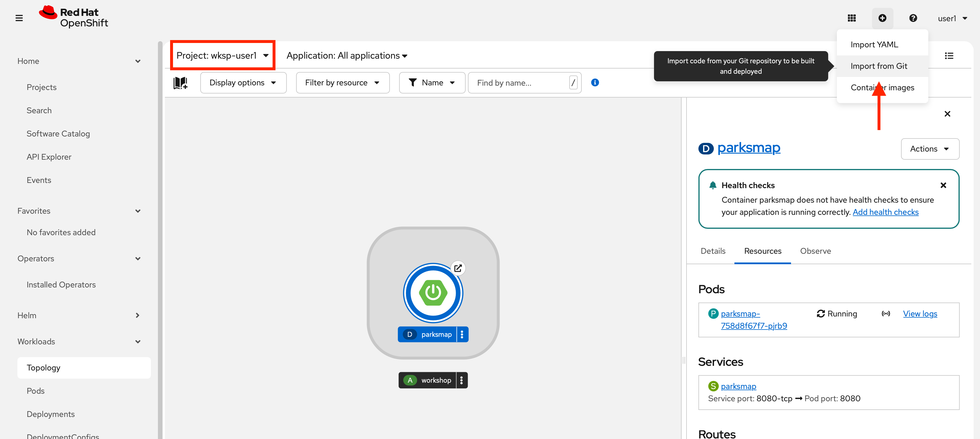Open parksmap URL via external link decorator
980x439 pixels.
458,268
